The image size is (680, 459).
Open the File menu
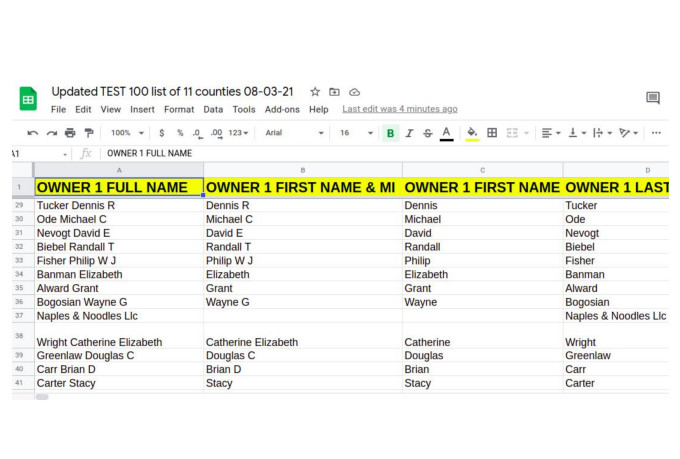(59, 109)
